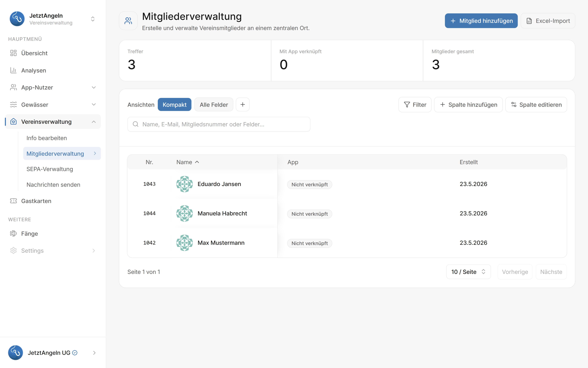Image resolution: width=588 pixels, height=368 pixels.
Task: Click Spalte editieren
Action: click(536, 105)
